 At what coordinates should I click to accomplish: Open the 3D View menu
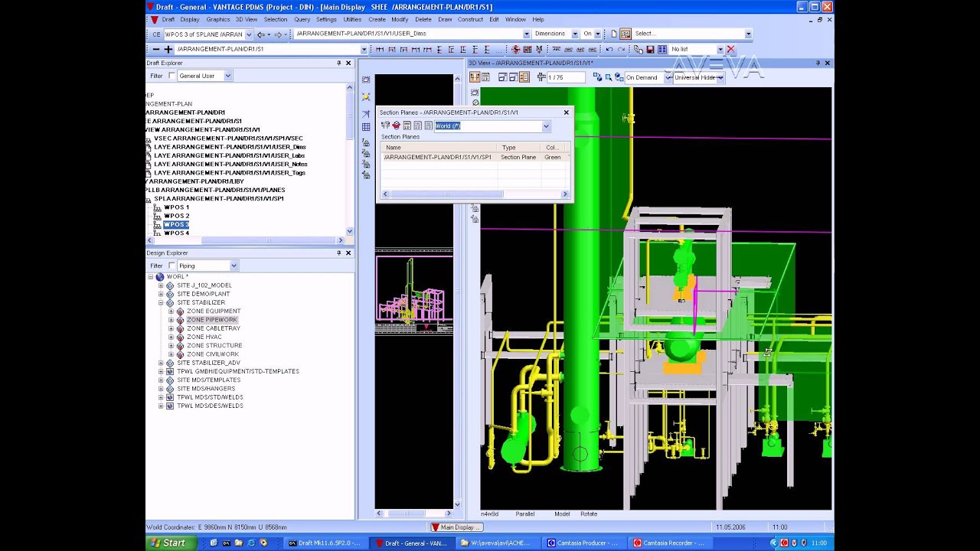coord(247,19)
